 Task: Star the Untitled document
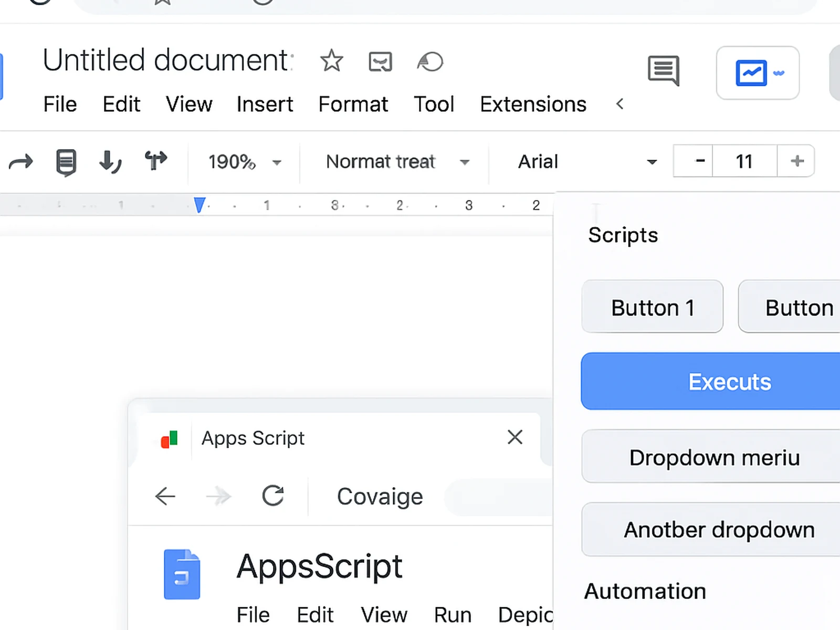(x=331, y=61)
